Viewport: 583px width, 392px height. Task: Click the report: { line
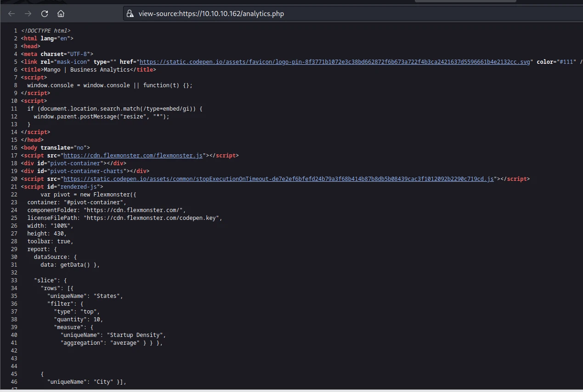(42, 249)
